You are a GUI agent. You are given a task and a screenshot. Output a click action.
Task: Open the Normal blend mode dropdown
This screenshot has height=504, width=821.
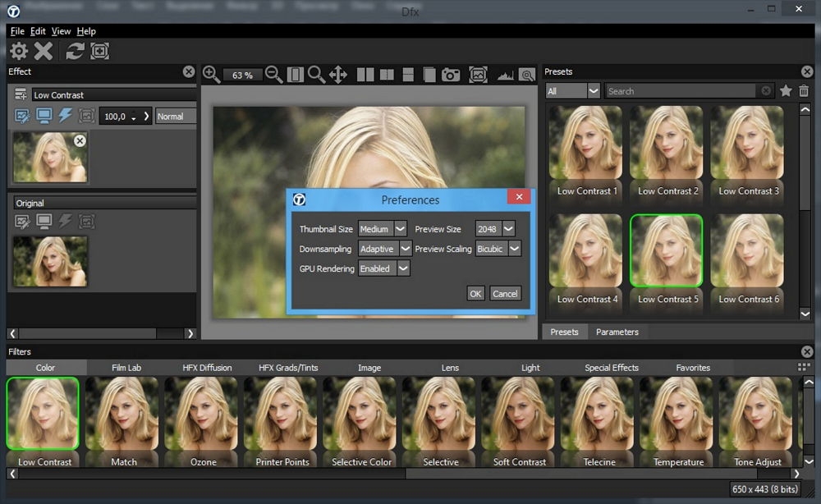pos(176,117)
